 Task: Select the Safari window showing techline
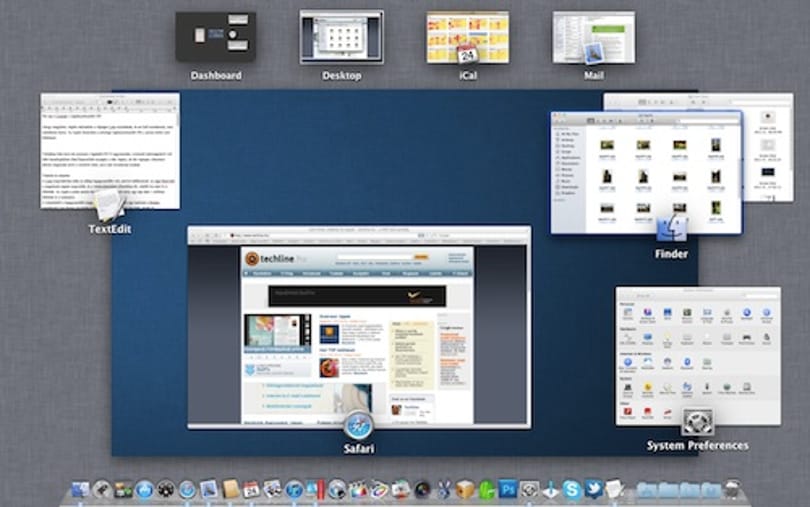click(359, 327)
